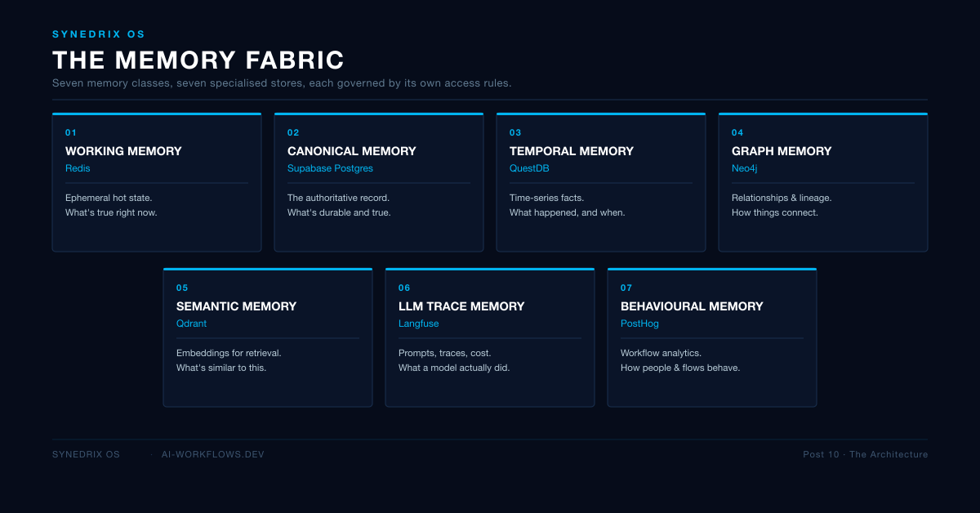Click "What's true right now." line
The image size is (980, 513).
111,212
